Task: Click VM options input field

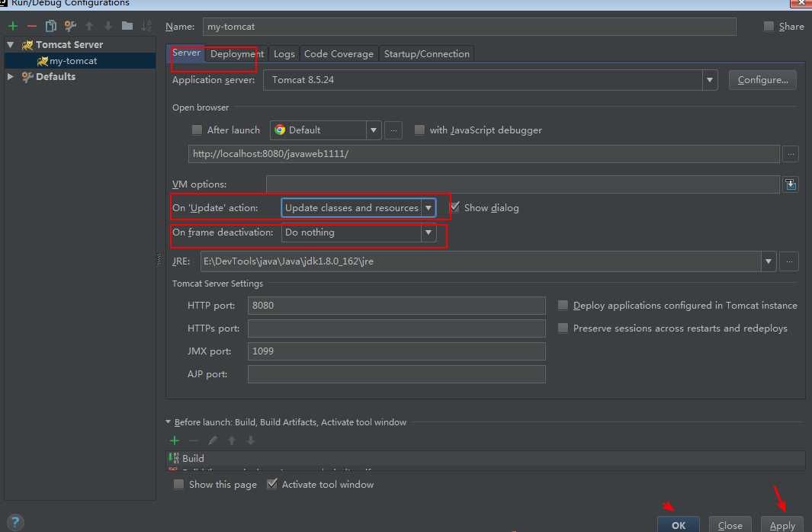Action: coord(522,184)
